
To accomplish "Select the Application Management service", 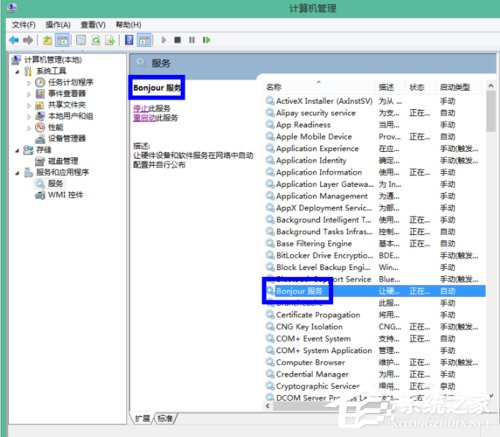I will coord(322,196).
